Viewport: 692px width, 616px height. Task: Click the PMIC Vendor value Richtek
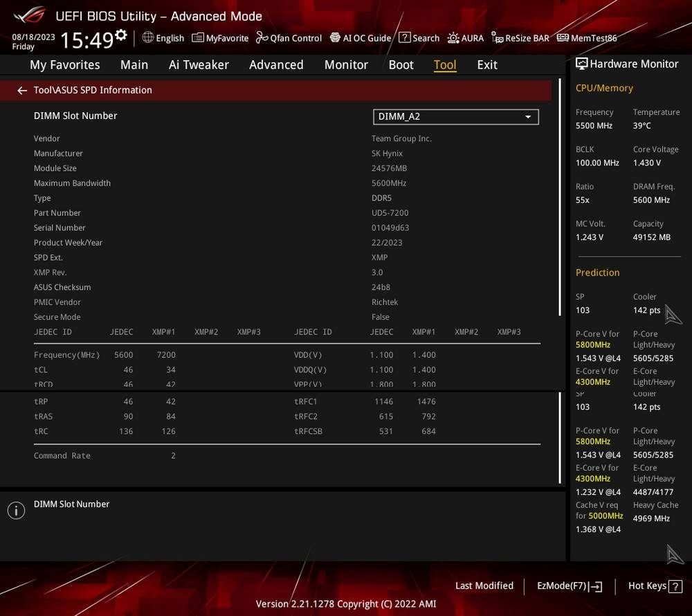coord(384,302)
